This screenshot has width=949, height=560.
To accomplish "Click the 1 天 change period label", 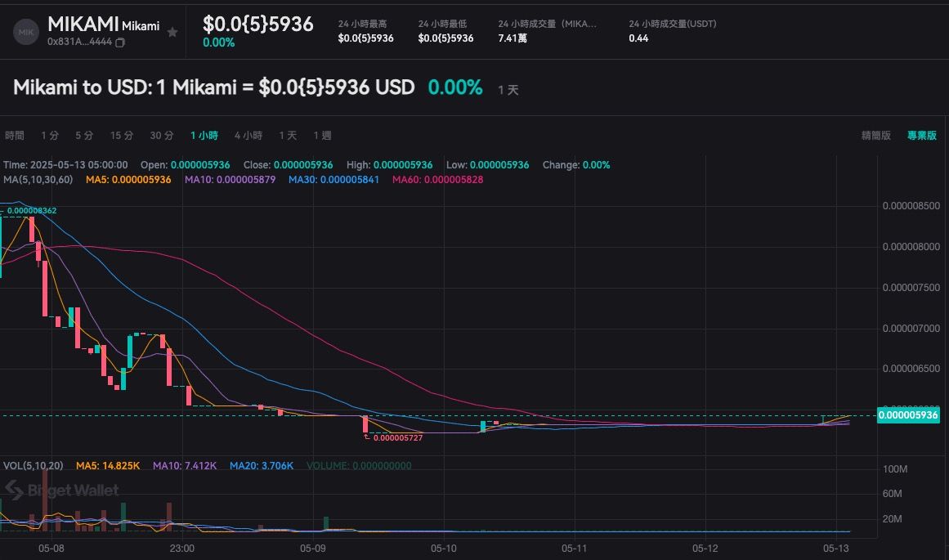I will (x=508, y=90).
